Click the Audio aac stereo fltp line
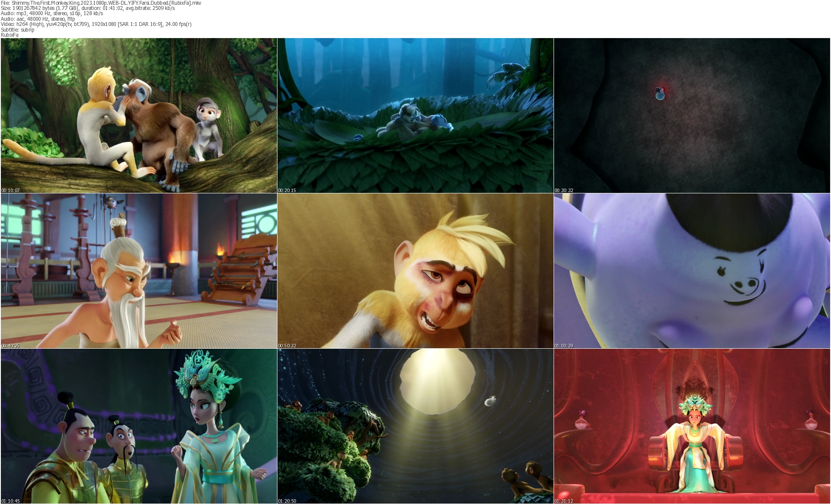The image size is (831, 504). [x=38, y=19]
